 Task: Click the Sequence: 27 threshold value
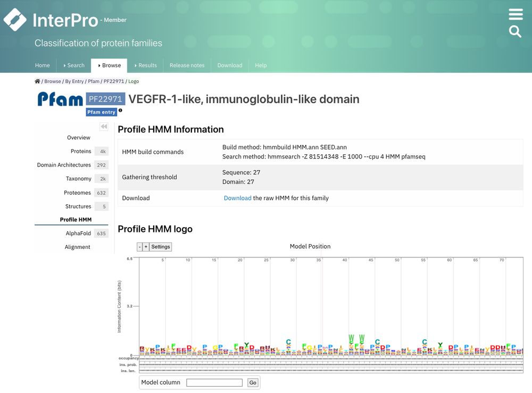(241, 172)
